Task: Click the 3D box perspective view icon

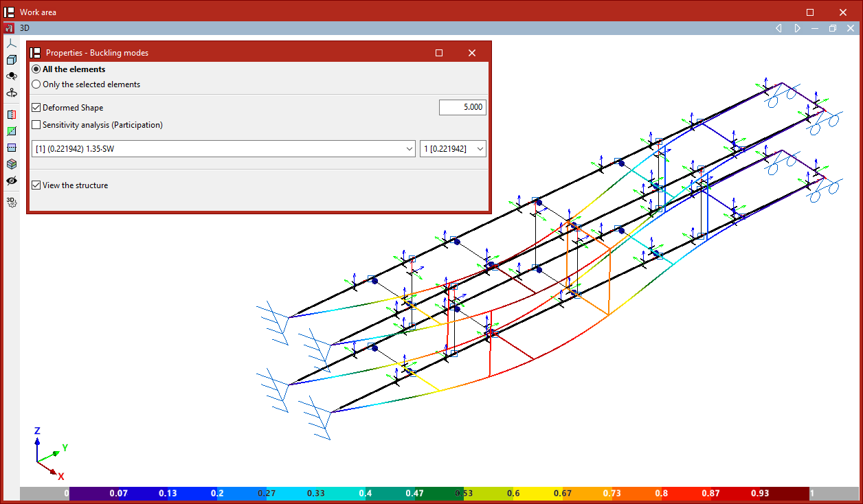Action: click(x=11, y=60)
